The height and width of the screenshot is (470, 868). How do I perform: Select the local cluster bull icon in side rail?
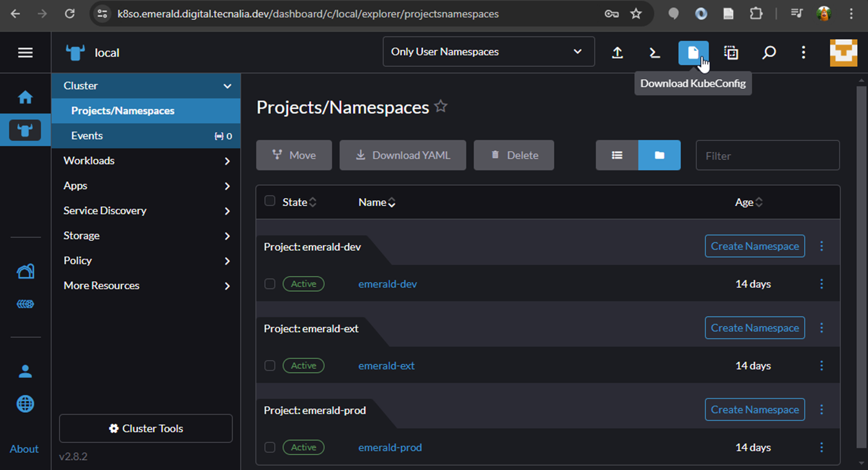point(25,130)
